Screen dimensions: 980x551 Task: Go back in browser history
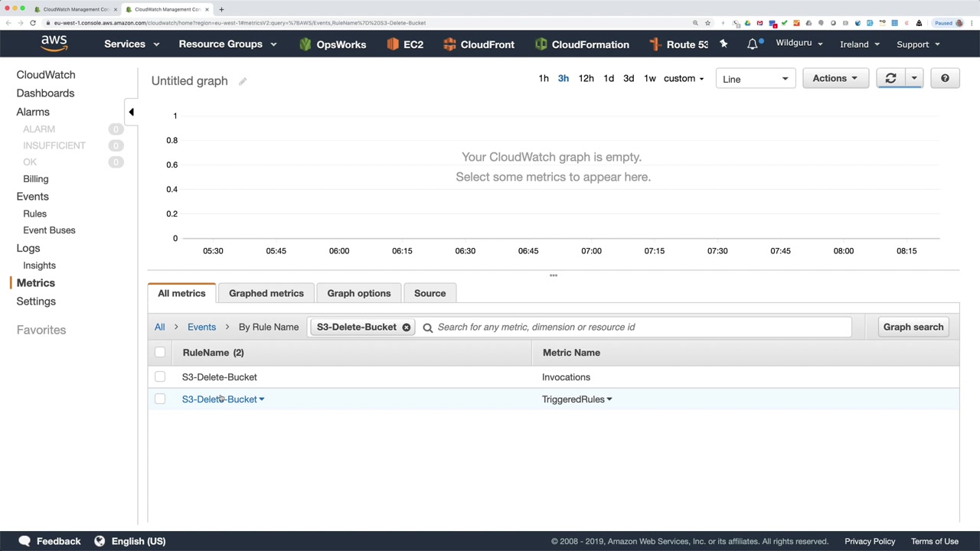pyautogui.click(x=8, y=23)
